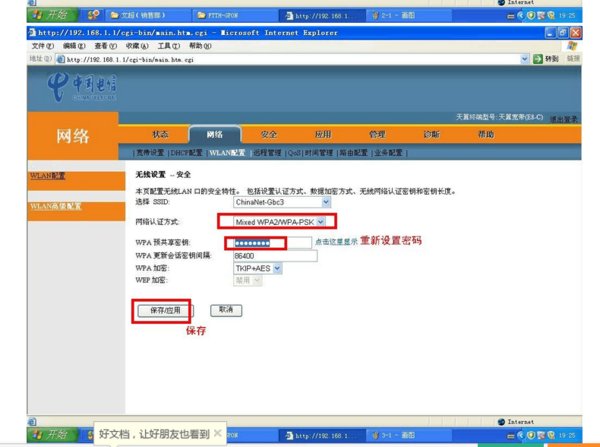The image size is (600, 447).
Task: Click 点击这里显示 to reveal password
Action: point(336,241)
